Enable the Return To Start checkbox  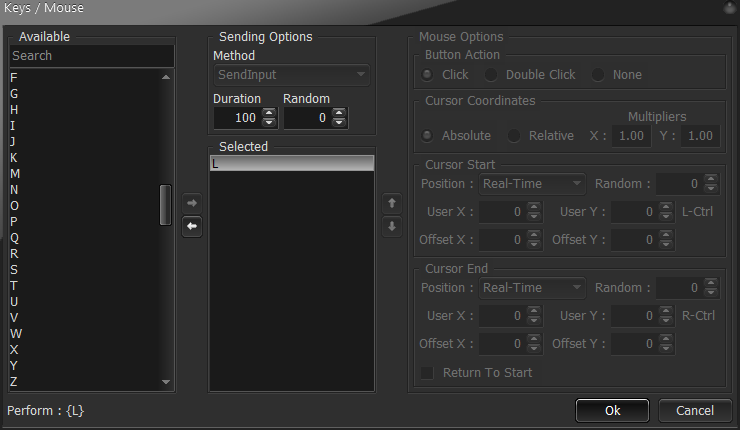click(427, 373)
